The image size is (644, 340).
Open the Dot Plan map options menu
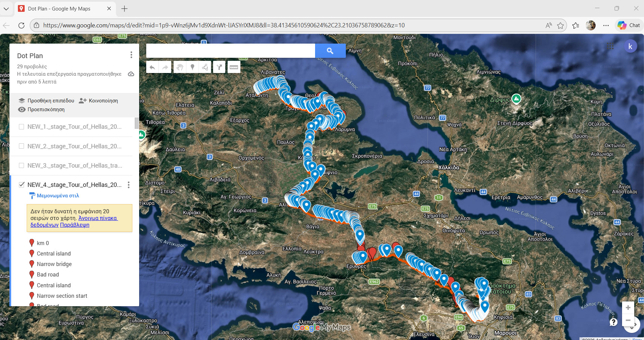click(x=131, y=55)
